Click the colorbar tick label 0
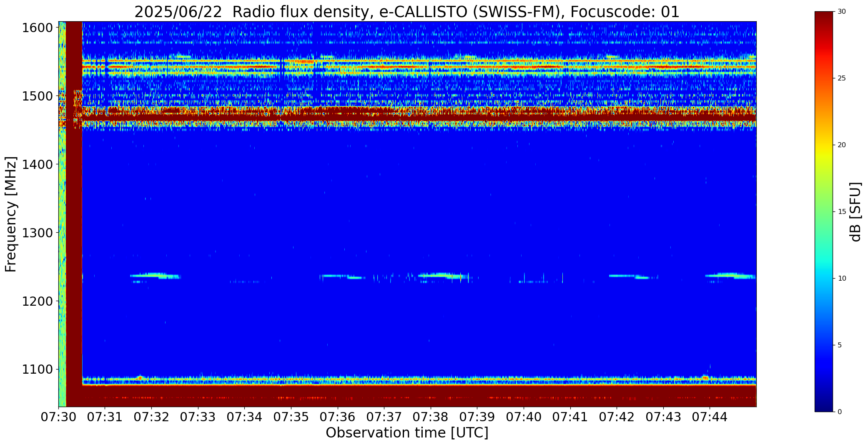This screenshot has width=868, height=445. point(840,412)
